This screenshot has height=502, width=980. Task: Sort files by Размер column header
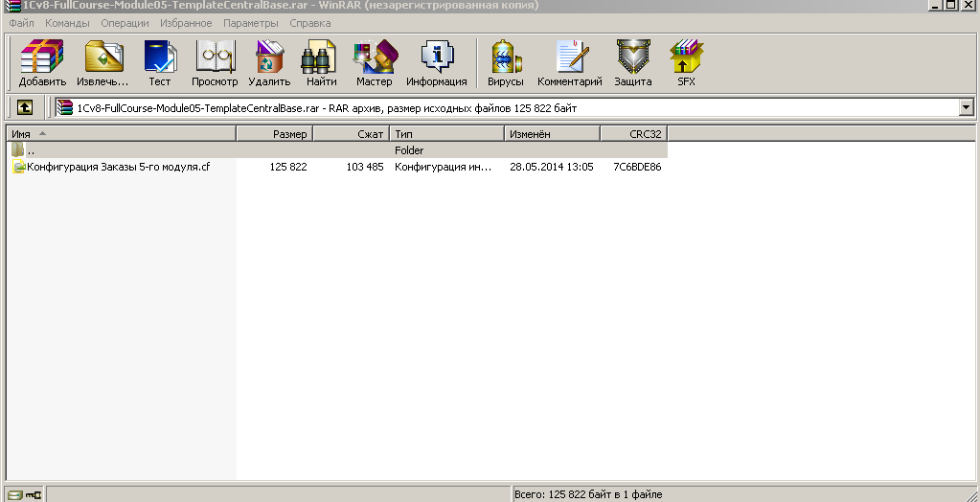(275, 134)
